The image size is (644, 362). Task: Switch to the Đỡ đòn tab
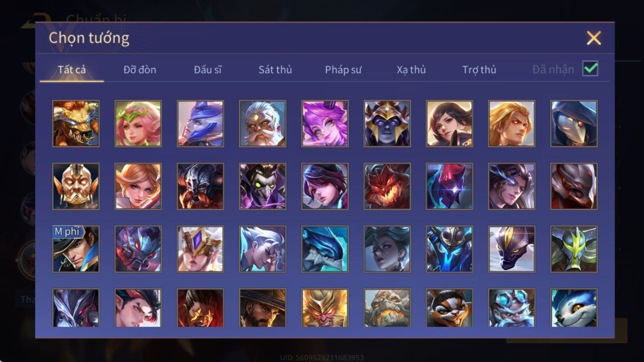point(140,70)
